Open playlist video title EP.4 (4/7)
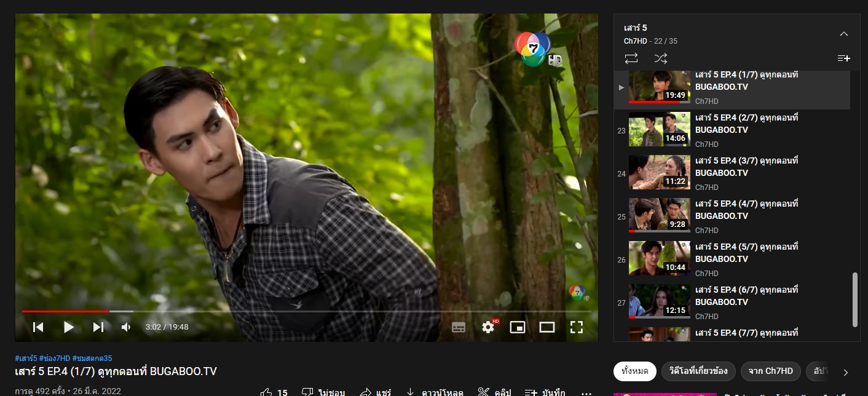 [x=746, y=210]
